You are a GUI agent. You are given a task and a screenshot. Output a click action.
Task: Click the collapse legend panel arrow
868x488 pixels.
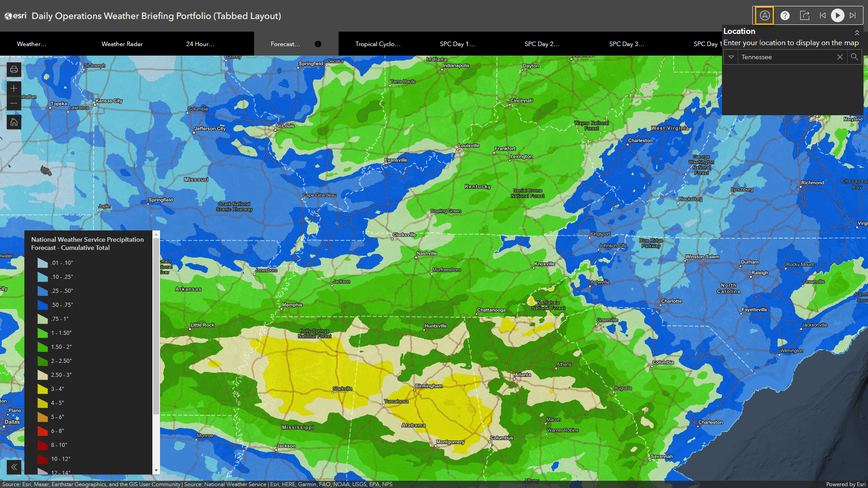13,467
